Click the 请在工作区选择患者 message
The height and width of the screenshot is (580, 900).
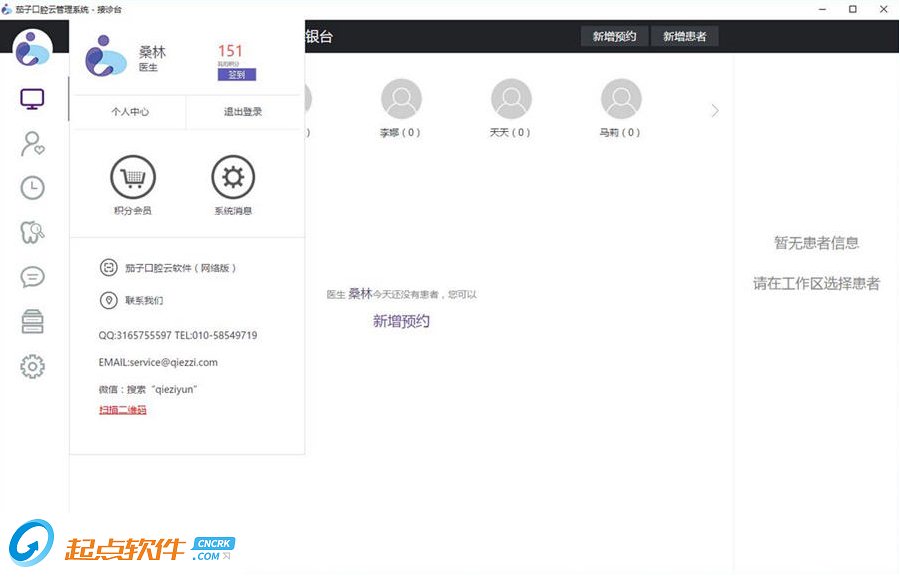click(x=816, y=283)
